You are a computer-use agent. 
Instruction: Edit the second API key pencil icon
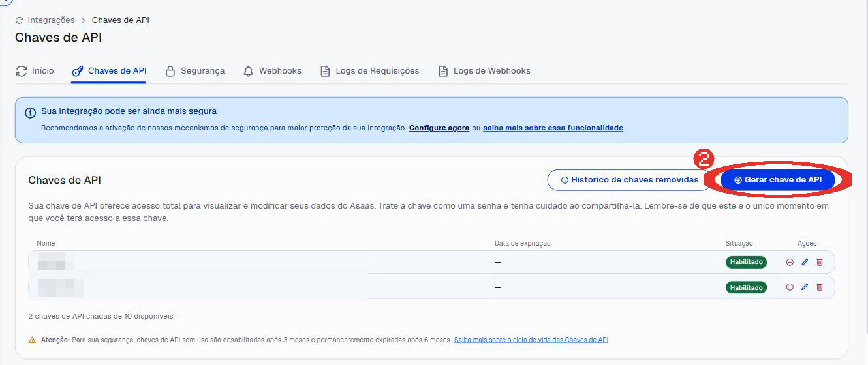805,287
